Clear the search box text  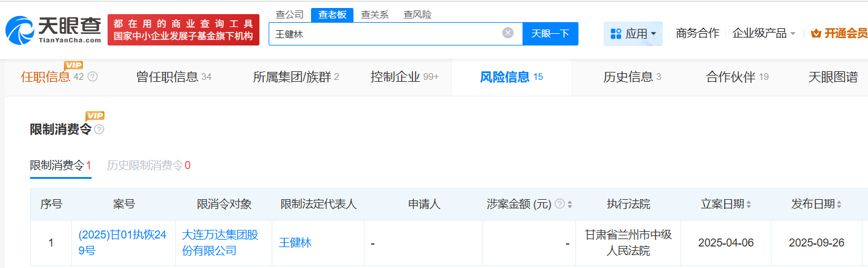[x=508, y=33]
